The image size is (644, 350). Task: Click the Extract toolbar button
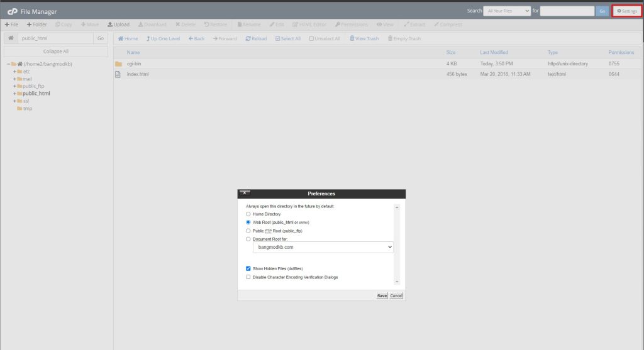click(x=414, y=25)
